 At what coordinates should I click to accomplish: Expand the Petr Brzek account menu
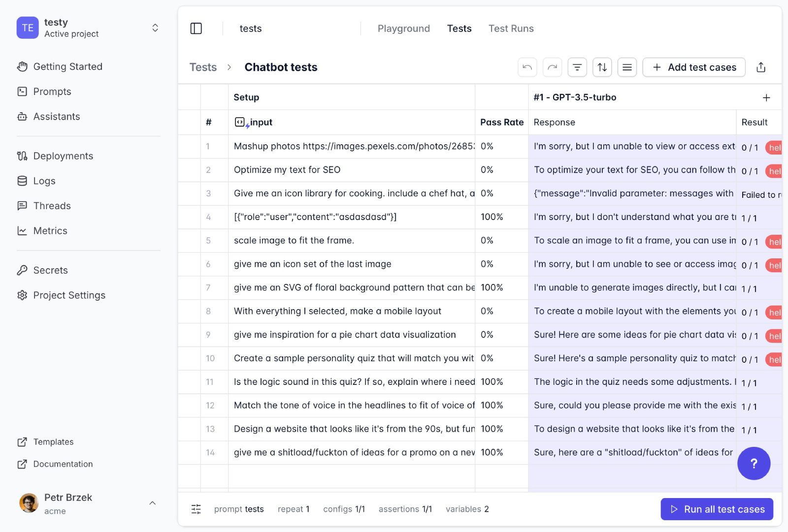click(152, 503)
